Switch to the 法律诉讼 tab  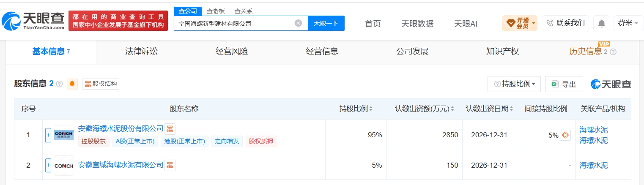click(141, 52)
